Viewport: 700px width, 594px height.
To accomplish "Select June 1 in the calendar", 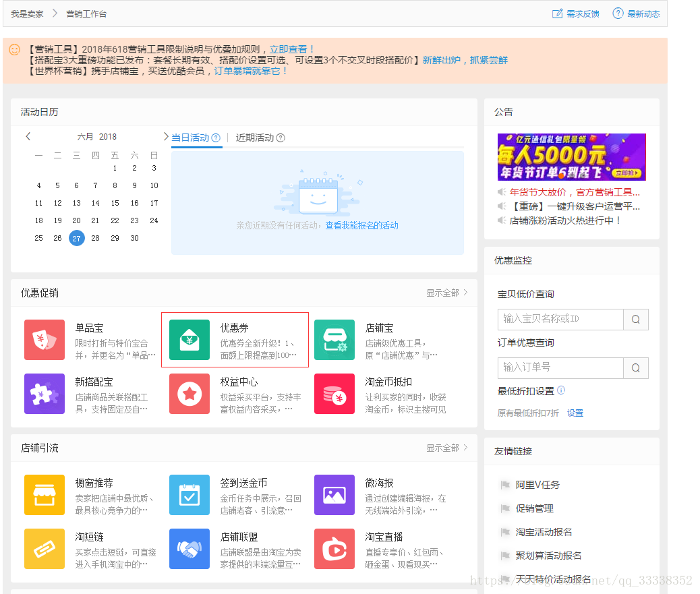I will click(115, 169).
